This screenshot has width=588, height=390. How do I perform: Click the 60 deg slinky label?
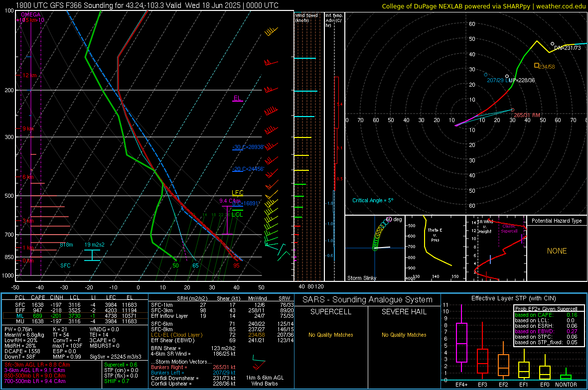394,219
